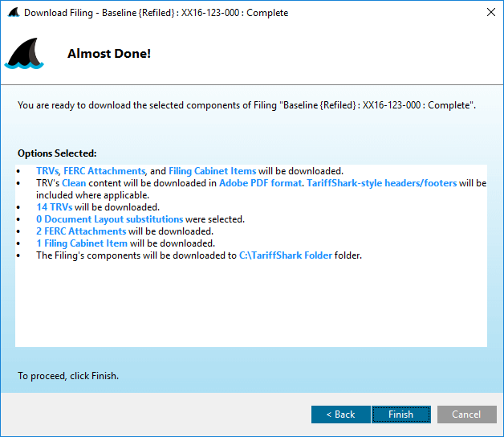Click the Options Selected: label

pyautogui.click(x=57, y=153)
